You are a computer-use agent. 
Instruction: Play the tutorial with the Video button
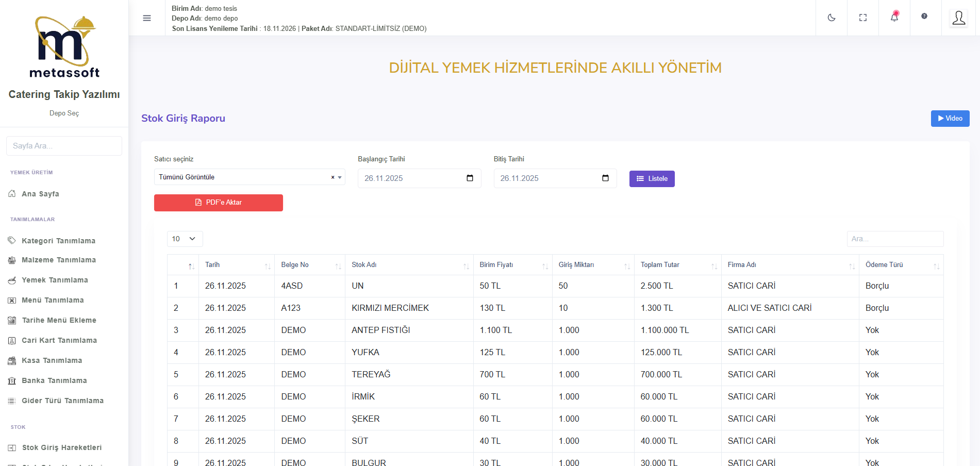950,119
